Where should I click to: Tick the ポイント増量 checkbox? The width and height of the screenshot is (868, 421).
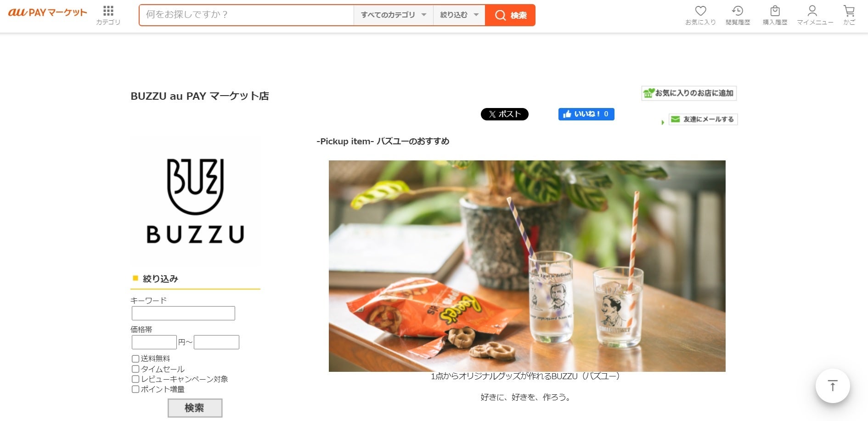[135, 389]
